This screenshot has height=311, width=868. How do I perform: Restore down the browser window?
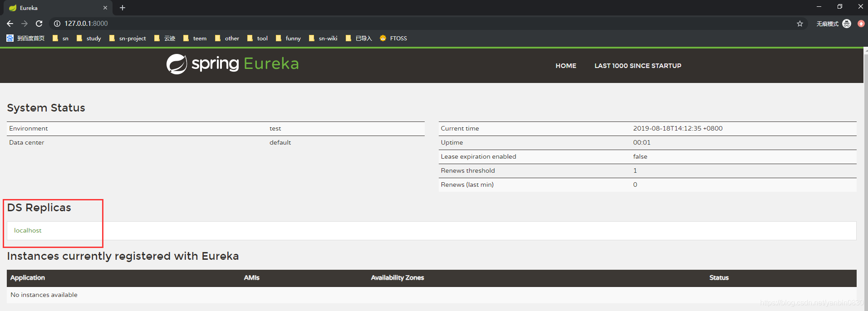coord(840,6)
